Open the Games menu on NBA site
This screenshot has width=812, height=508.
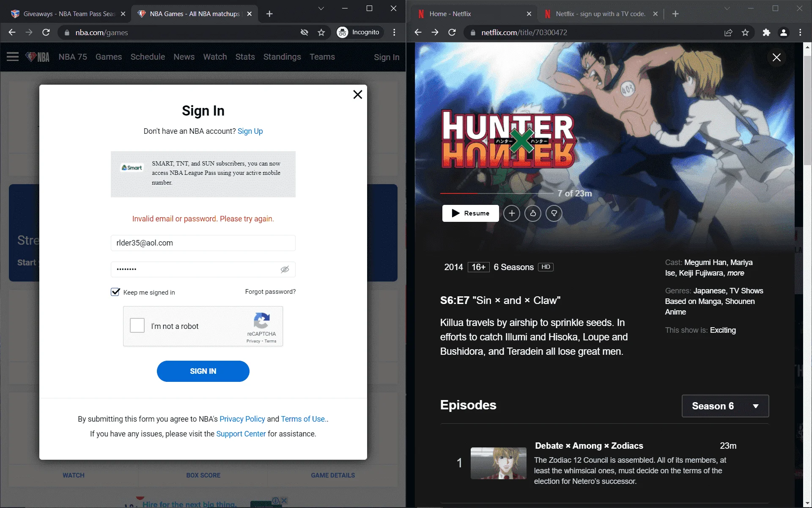(109, 57)
